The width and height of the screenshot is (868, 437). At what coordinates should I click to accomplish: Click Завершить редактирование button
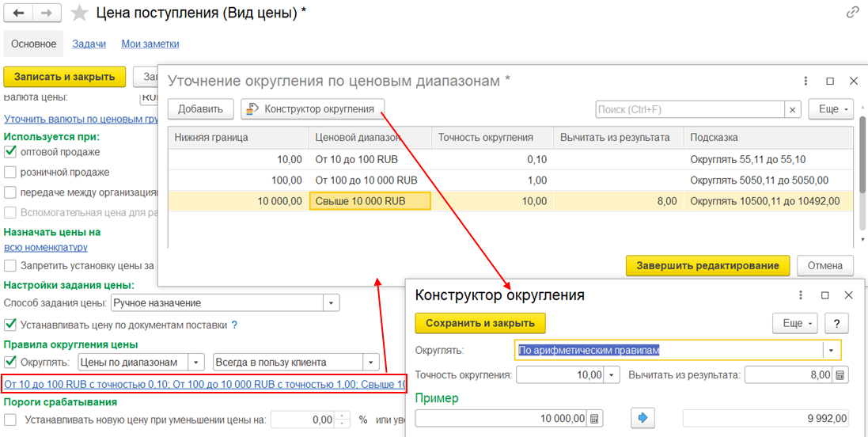click(x=707, y=265)
